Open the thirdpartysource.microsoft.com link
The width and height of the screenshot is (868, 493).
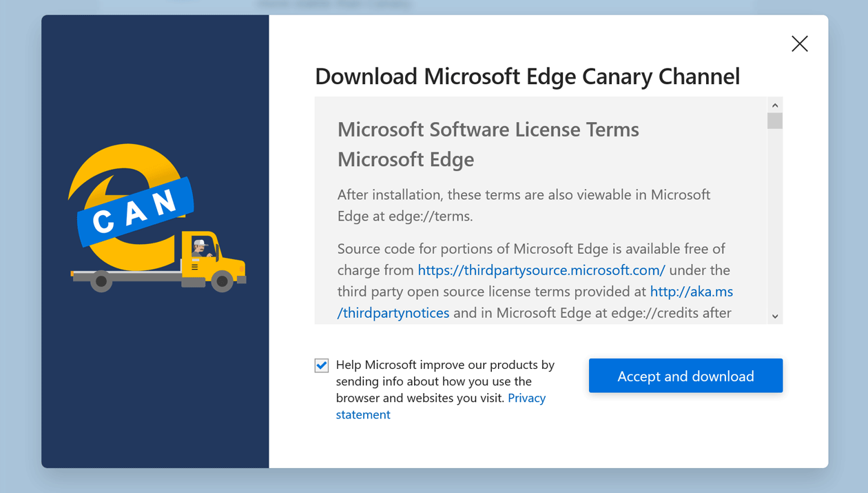pyautogui.click(x=541, y=270)
